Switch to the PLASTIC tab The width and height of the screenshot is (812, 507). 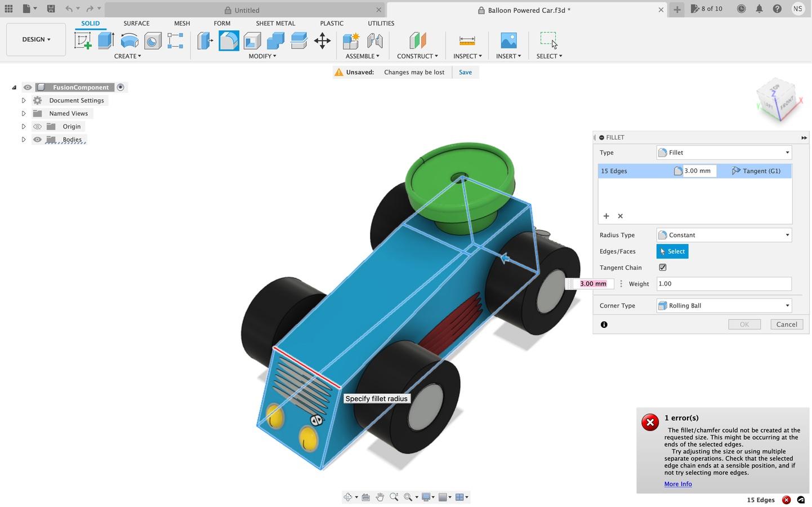click(x=332, y=24)
